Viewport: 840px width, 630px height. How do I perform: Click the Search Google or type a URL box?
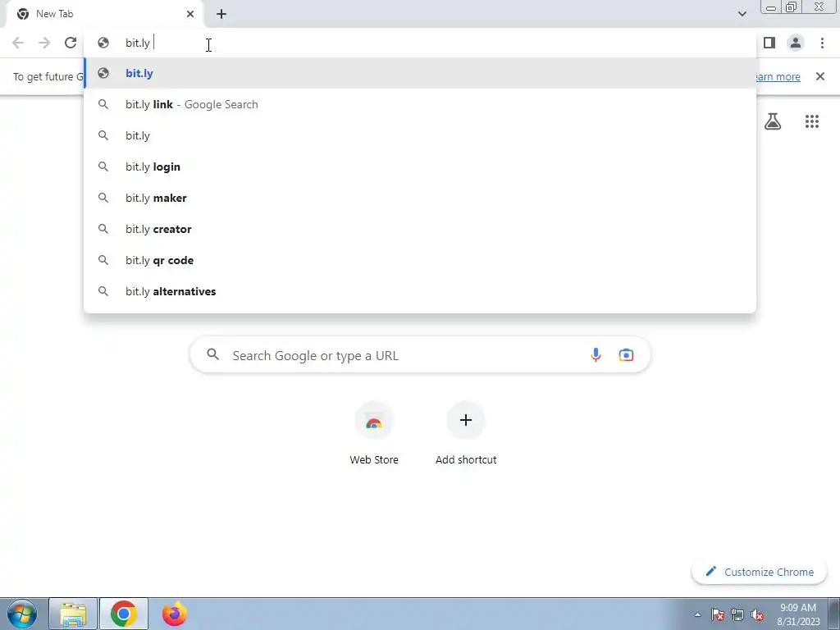click(420, 354)
